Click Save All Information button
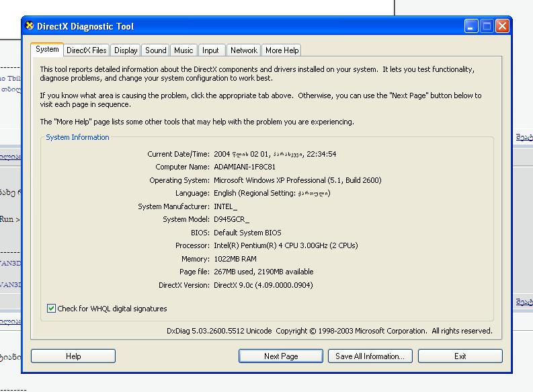533x392 pixels. click(x=370, y=356)
